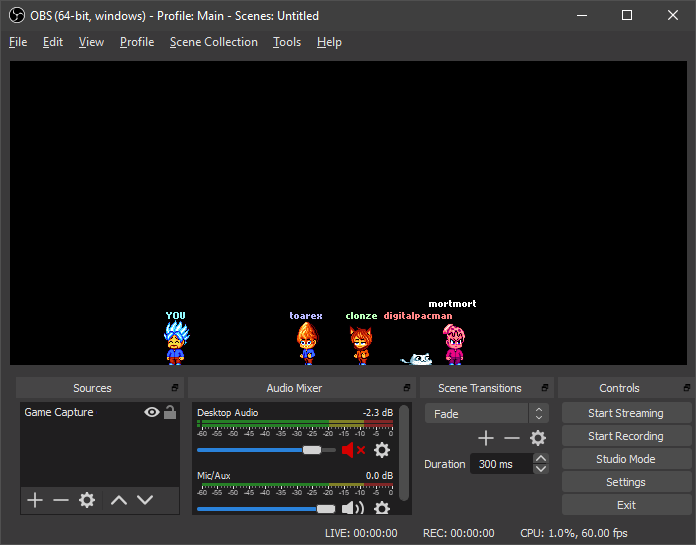This screenshot has width=696, height=545.
Task: Open the View menu
Action: [x=91, y=42]
